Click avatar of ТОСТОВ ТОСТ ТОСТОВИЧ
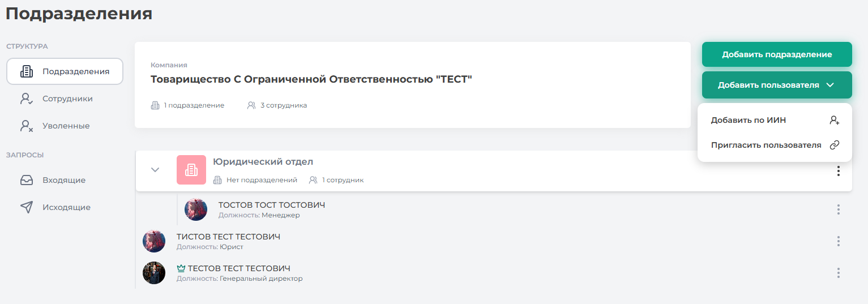 click(x=196, y=209)
